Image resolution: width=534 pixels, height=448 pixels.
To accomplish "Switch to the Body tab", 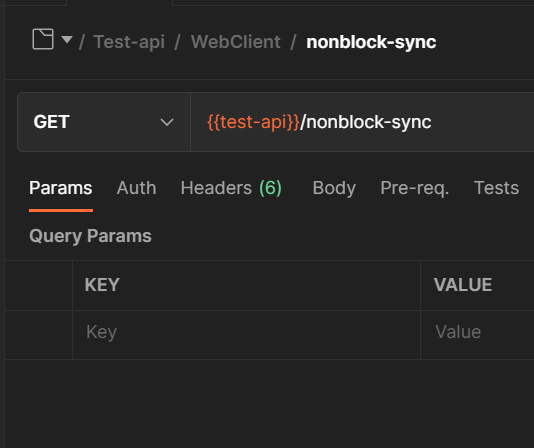I will tap(334, 188).
